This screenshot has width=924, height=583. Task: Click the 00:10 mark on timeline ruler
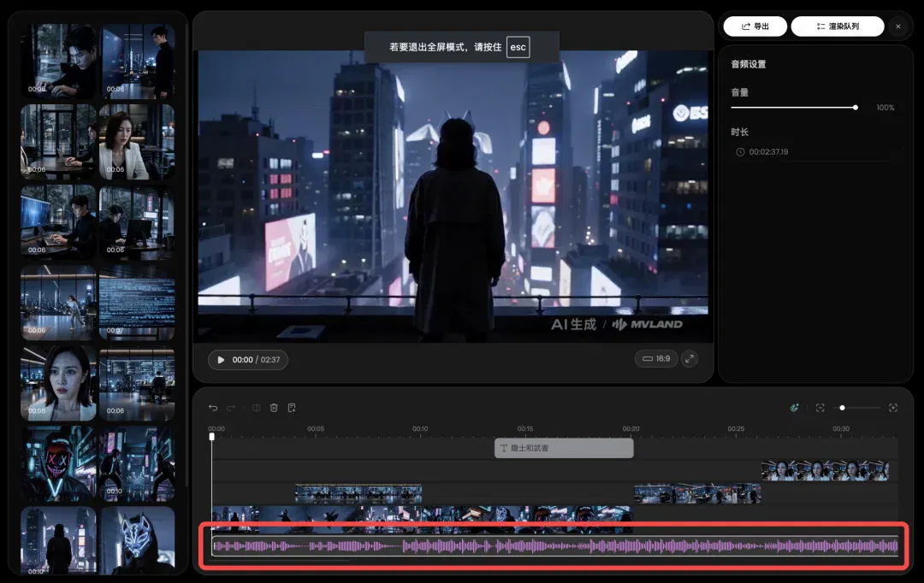pyautogui.click(x=420, y=429)
